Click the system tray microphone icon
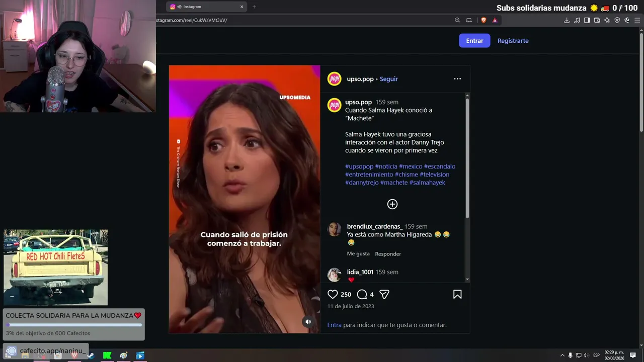This screenshot has height=362, width=644. pos(571,355)
